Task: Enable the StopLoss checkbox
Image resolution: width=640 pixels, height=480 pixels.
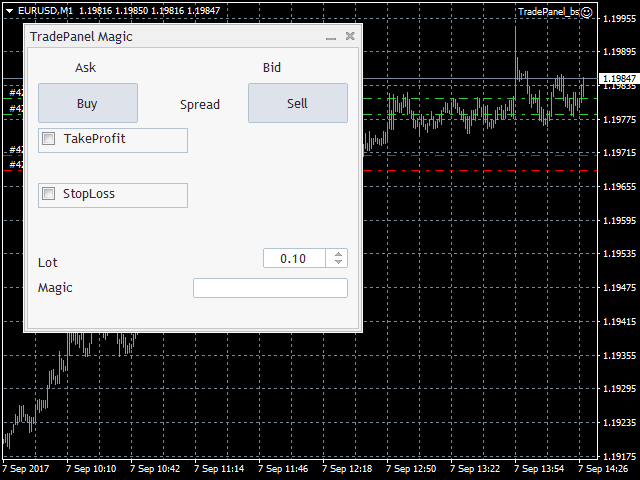Action: pyautogui.click(x=49, y=194)
